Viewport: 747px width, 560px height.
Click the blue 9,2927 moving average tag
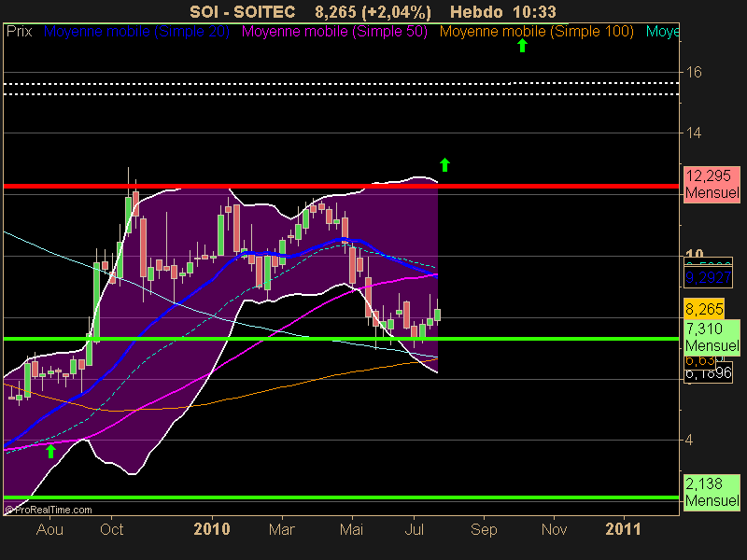[708, 277]
